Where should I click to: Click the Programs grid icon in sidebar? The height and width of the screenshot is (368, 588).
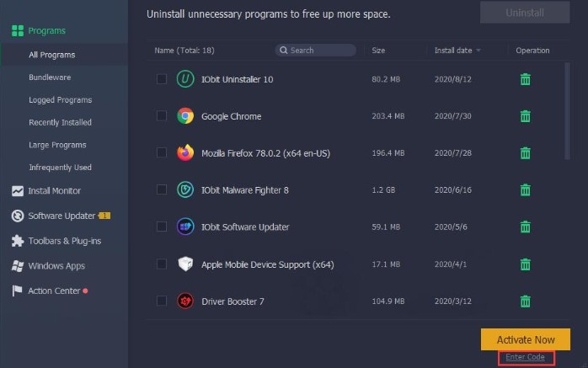pos(18,30)
